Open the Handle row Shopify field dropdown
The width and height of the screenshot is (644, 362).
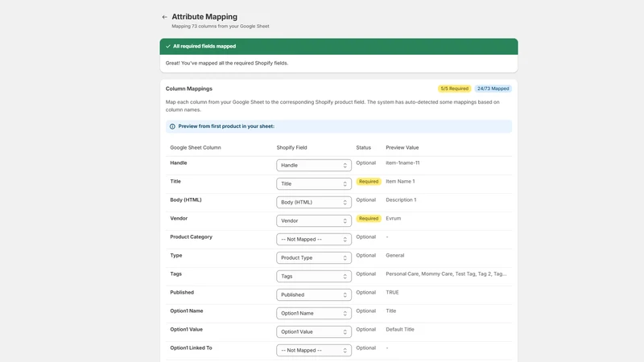(x=314, y=165)
